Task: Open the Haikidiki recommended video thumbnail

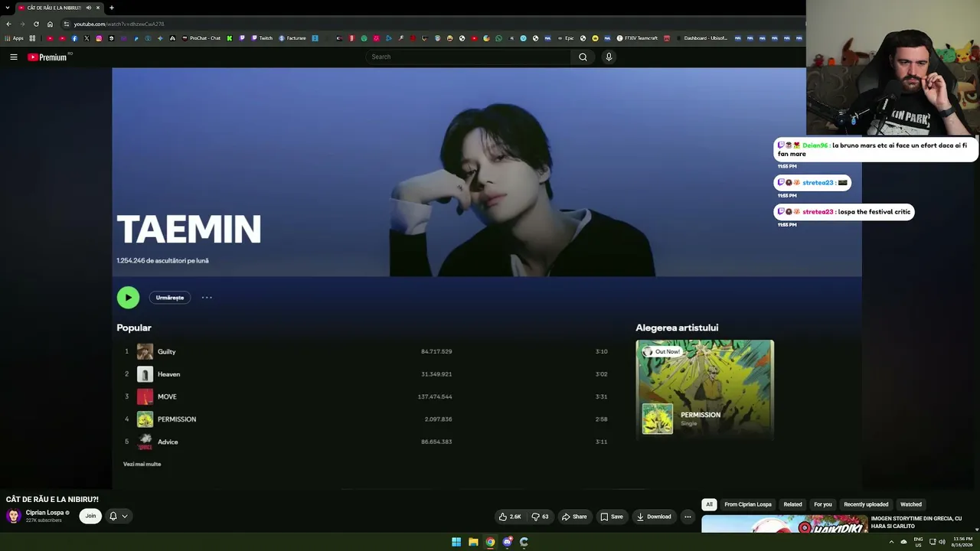Action: (x=784, y=524)
